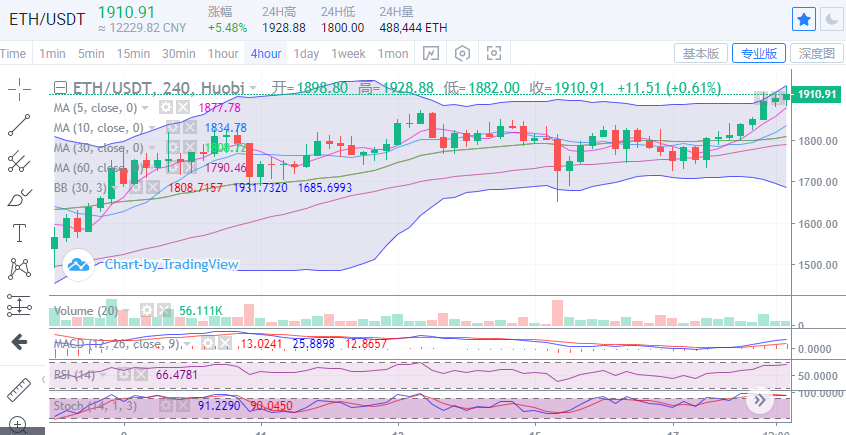This screenshot has width=846, height=435.
Task: Select the 1week interval
Action: 348,53
